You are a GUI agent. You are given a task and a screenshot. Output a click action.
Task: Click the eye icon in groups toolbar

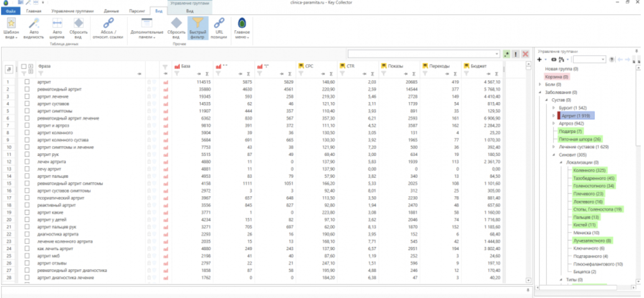pyautogui.click(x=554, y=60)
